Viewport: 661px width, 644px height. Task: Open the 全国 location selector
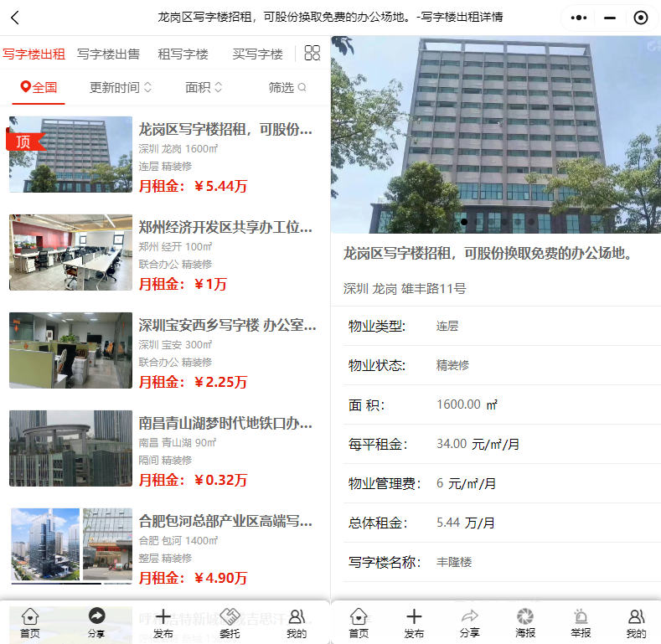(39, 87)
